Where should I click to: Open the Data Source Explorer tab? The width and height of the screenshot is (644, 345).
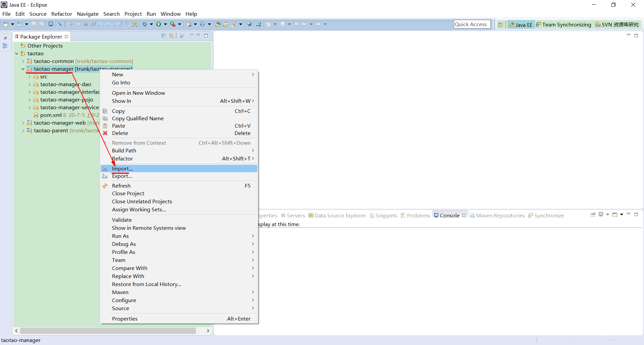click(x=337, y=215)
